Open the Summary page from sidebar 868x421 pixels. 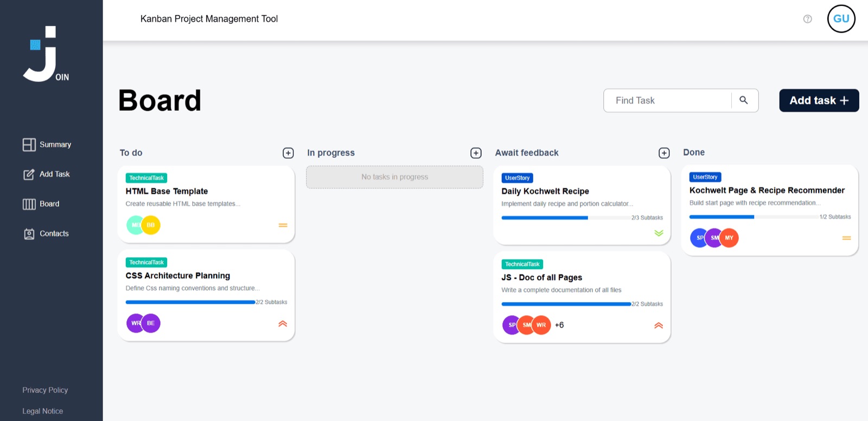pyautogui.click(x=47, y=145)
